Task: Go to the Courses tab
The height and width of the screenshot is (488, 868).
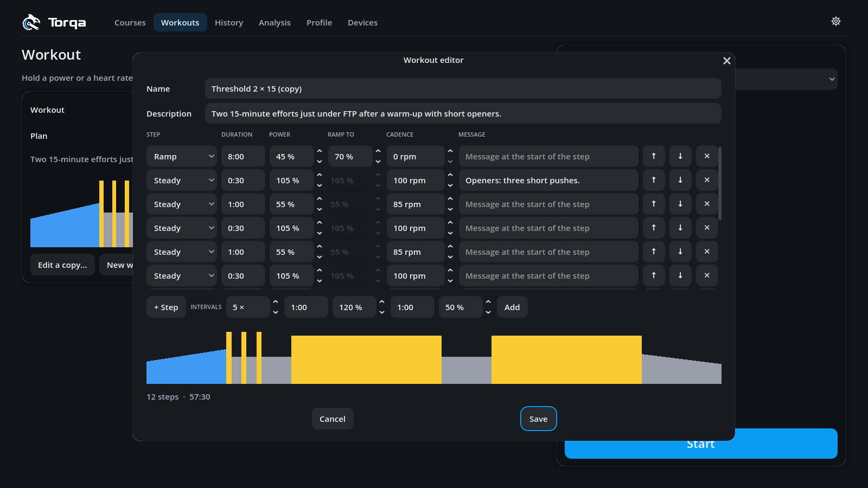Action: point(130,22)
